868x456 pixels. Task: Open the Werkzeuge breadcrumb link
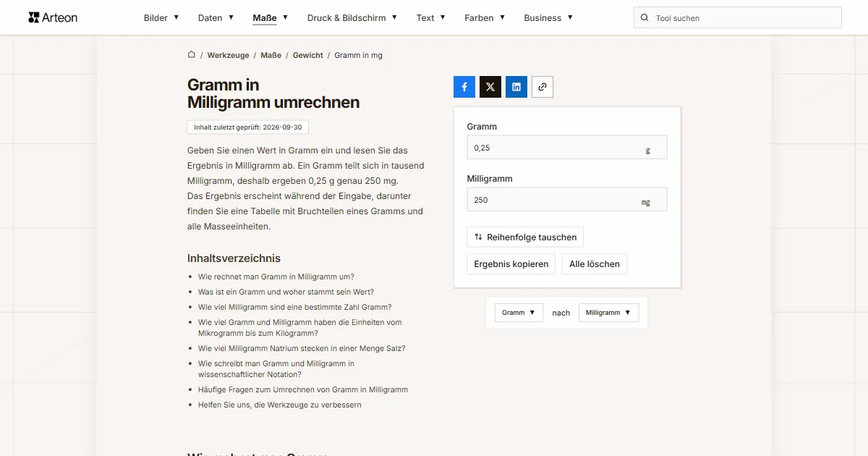coord(228,55)
